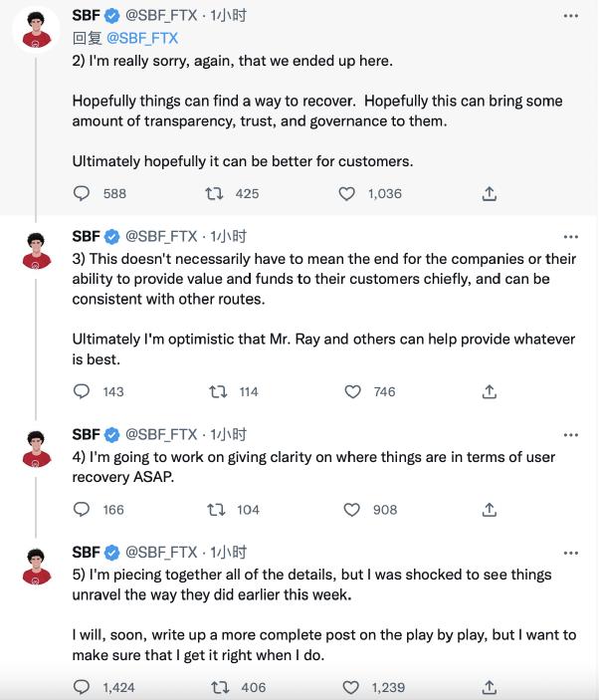
Task: Reply to the tweet starting "2) I'm really sorry"
Action: [x=83, y=193]
